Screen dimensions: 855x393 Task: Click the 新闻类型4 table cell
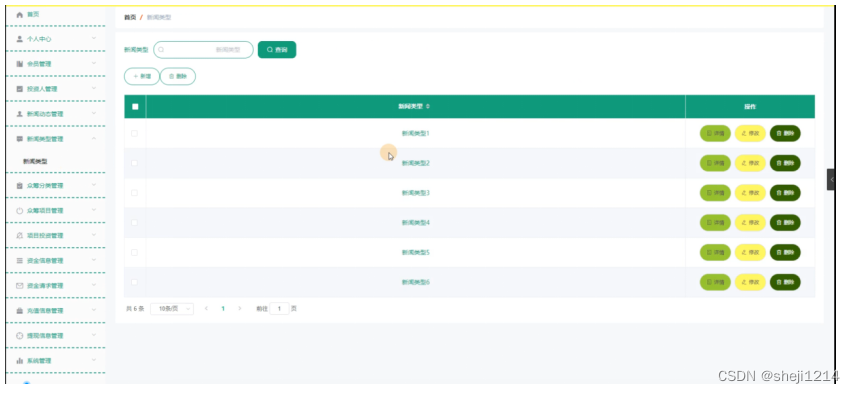point(416,223)
